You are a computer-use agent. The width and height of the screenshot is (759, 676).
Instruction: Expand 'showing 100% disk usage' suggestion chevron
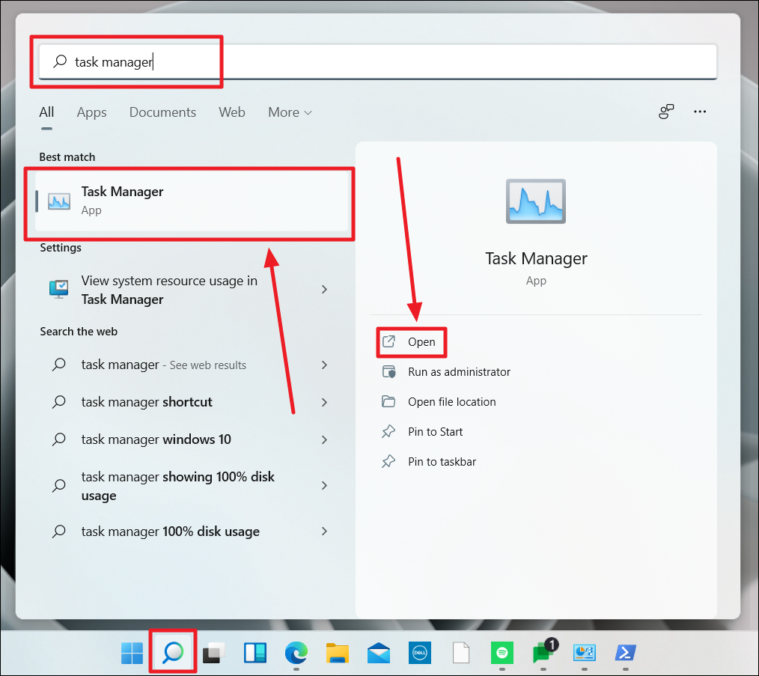[324, 485]
